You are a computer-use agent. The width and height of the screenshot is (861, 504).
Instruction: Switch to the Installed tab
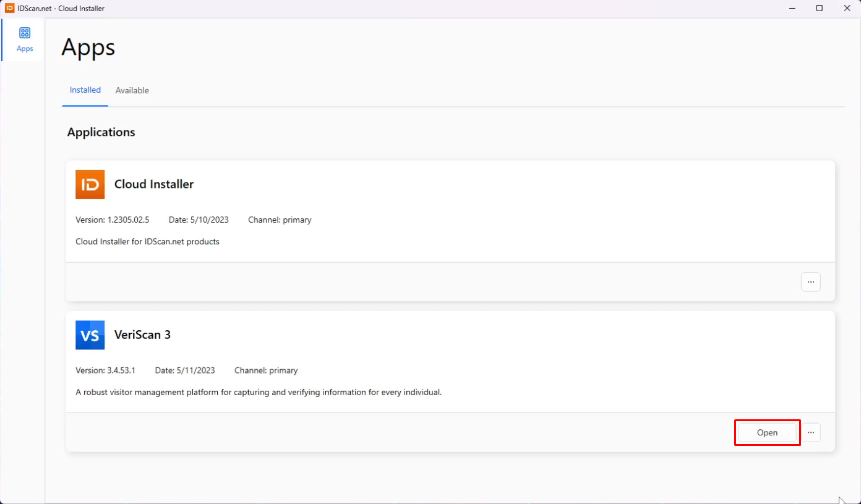[85, 90]
